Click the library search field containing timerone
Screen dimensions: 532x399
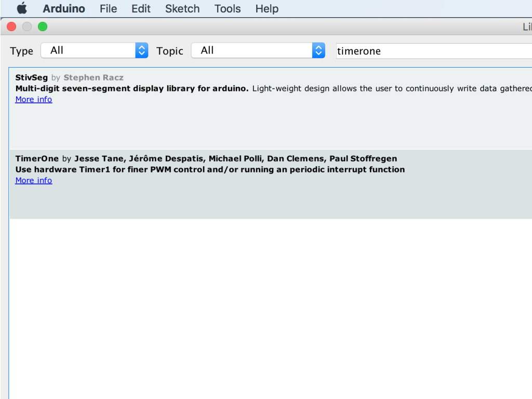(434, 51)
